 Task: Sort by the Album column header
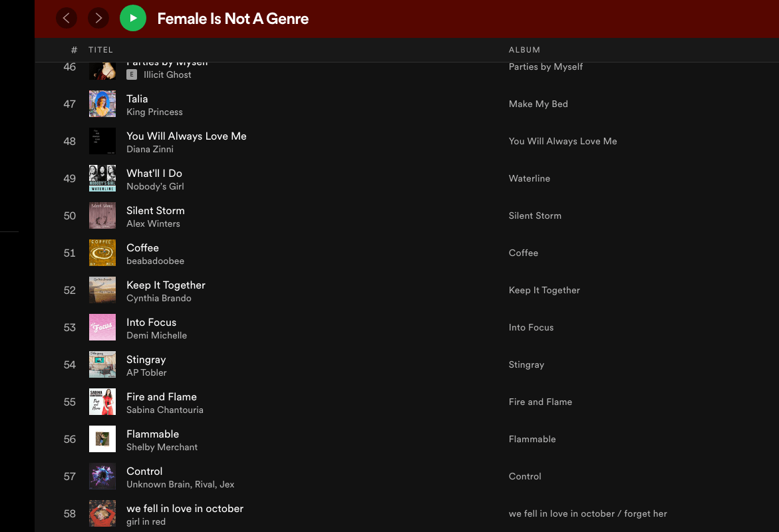tap(524, 50)
